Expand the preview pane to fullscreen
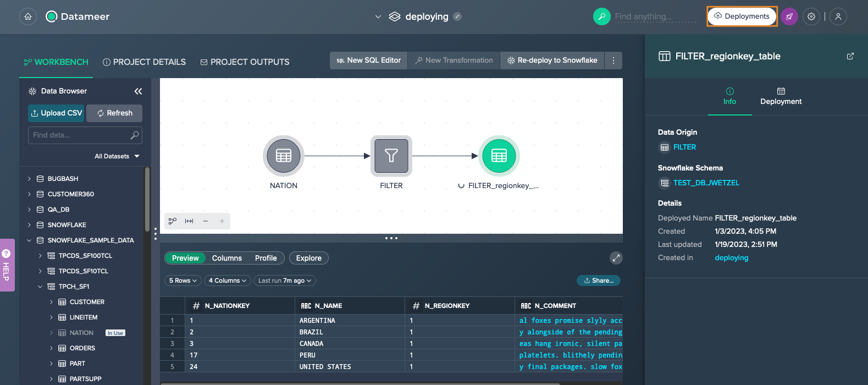Viewport: 868px width, 385px height. [616, 258]
